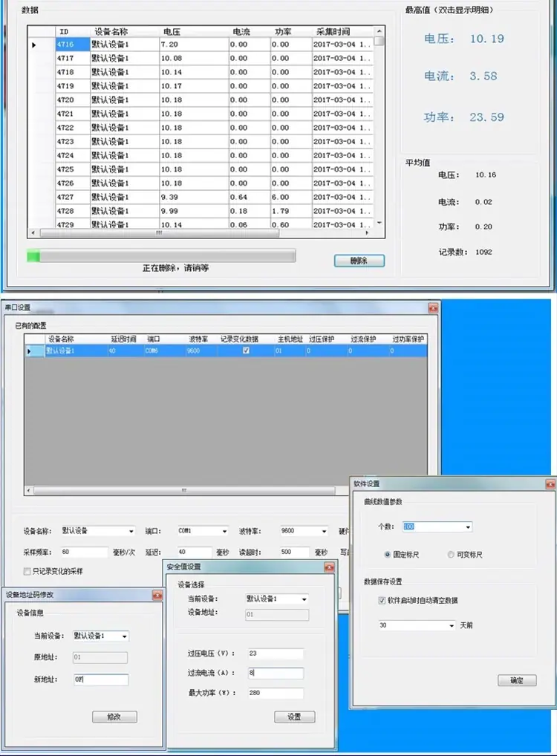Click the 过流电流 (A) input field
The height and width of the screenshot is (756, 557).
(x=276, y=673)
